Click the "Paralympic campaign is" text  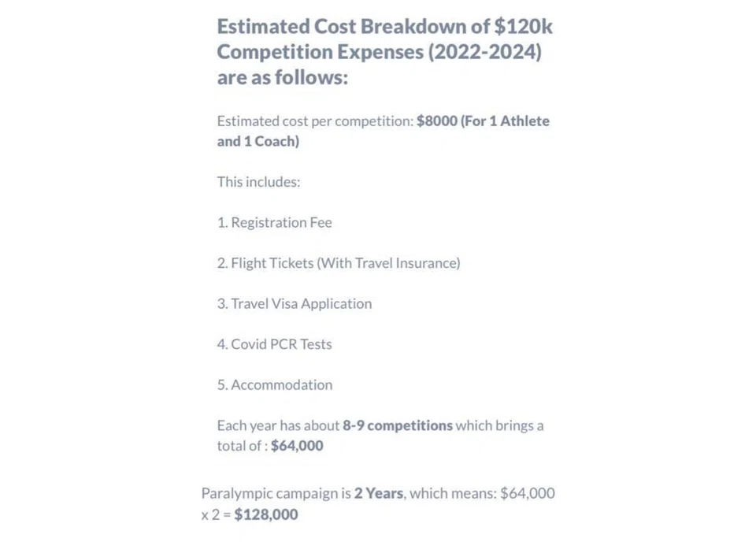[x=276, y=494]
